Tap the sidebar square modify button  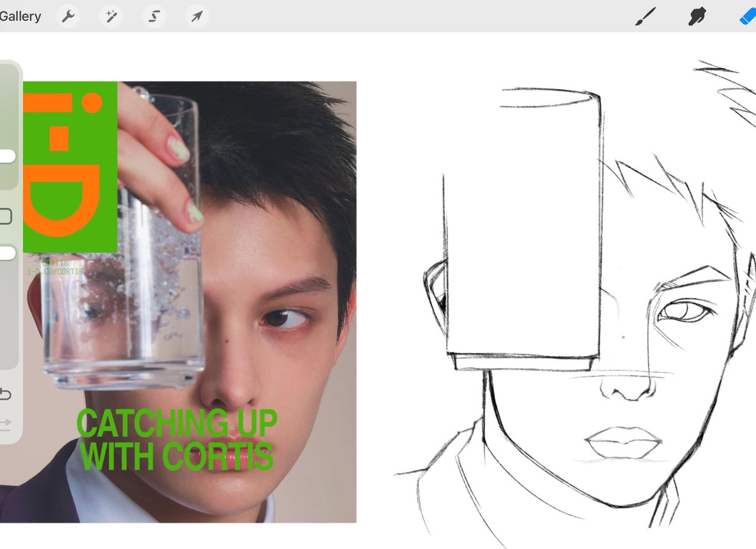pos(5,217)
